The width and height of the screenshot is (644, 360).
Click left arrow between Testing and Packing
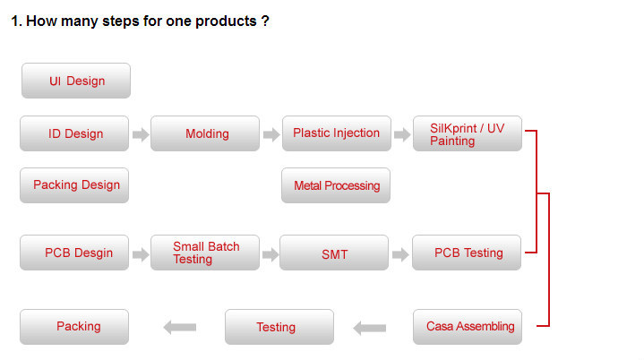click(x=179, y=328)
